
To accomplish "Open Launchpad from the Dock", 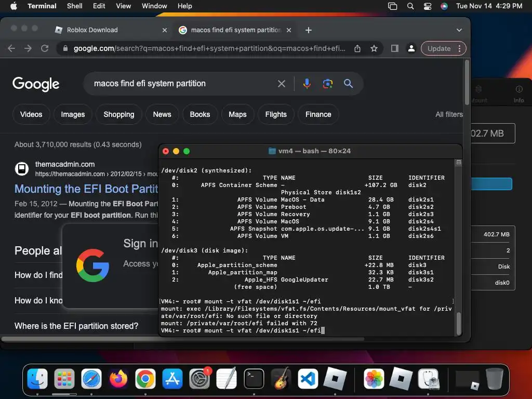I will coord(64,378).
